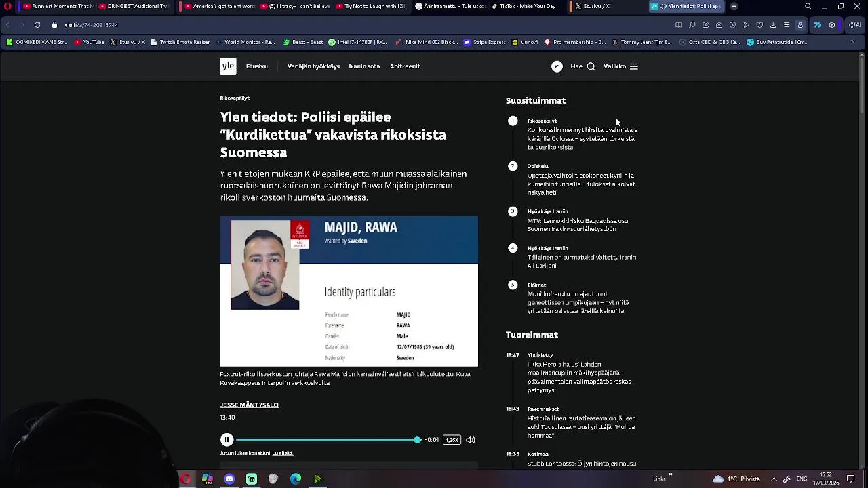
Task: Click the send paper-plane toolbar icon
Action: 746,25
